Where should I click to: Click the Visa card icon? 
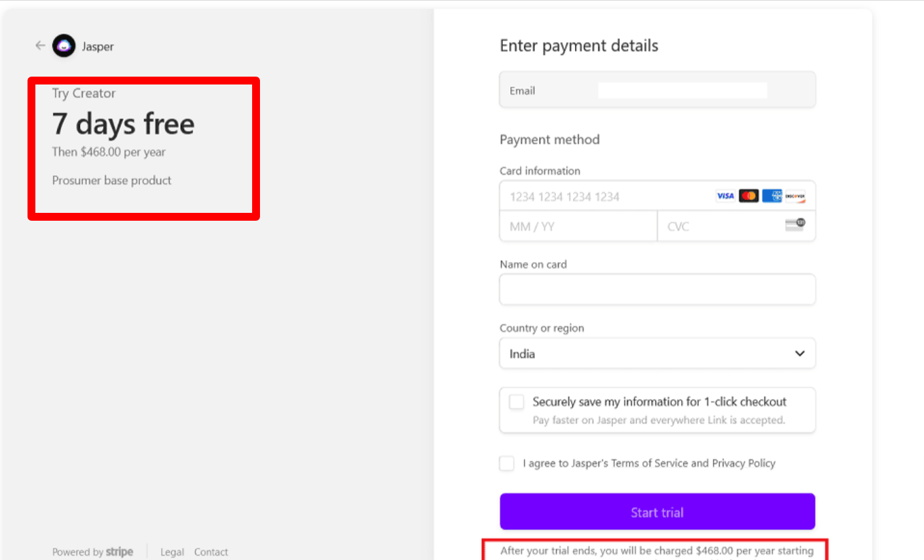725,196
